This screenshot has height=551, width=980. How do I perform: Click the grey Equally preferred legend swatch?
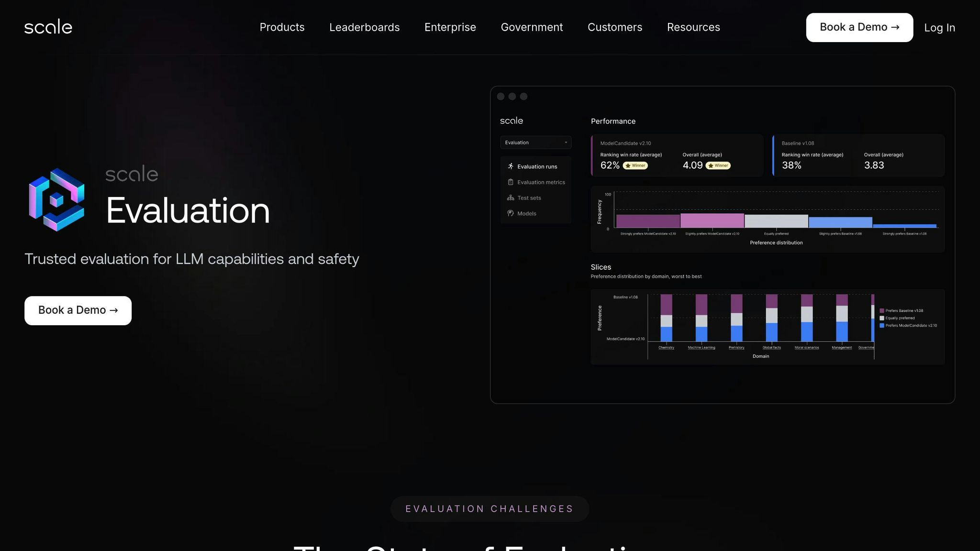[882, 318]
